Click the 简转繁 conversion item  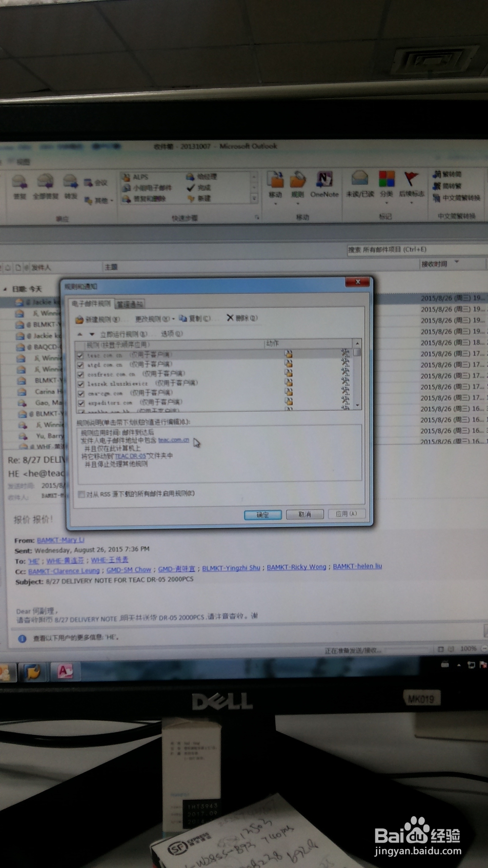(447, 186)
